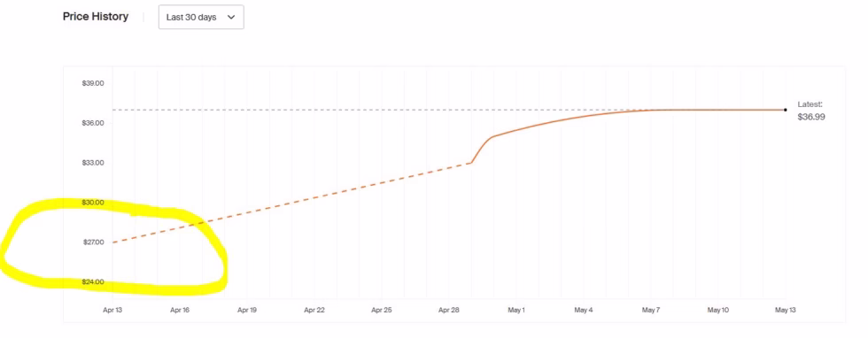The image size is (868, 338).
Task: Click the May 1 date axis label
Action: (x=515, y=311)
